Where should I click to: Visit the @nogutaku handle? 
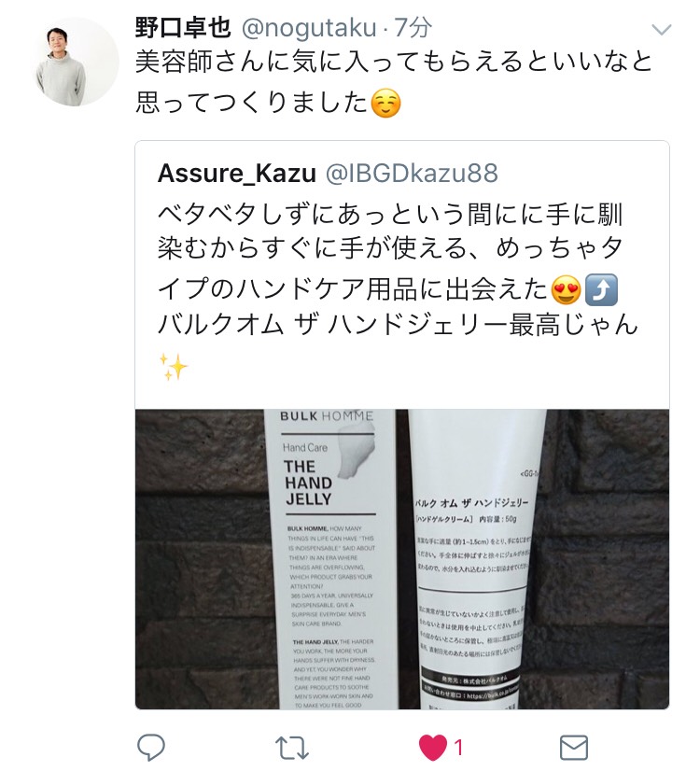(x=309, y=28)
